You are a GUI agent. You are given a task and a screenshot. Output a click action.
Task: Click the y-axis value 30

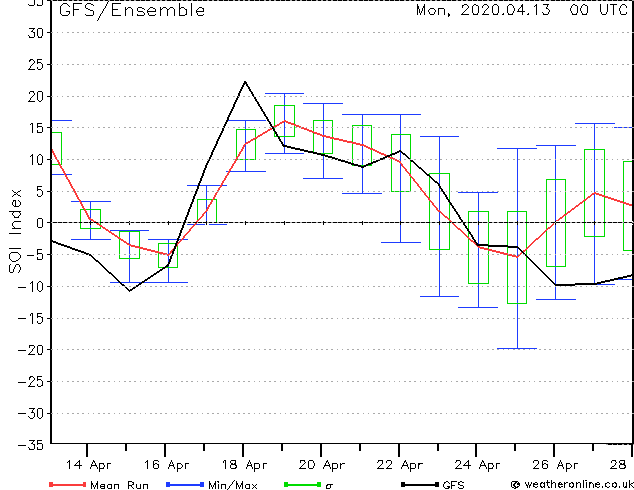click(x=36, y=33)
